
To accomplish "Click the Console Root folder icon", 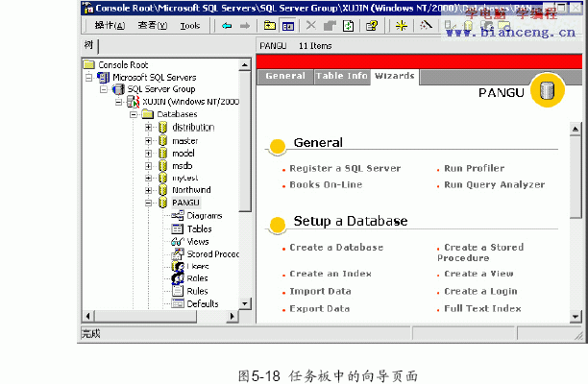I will [89, 65].
